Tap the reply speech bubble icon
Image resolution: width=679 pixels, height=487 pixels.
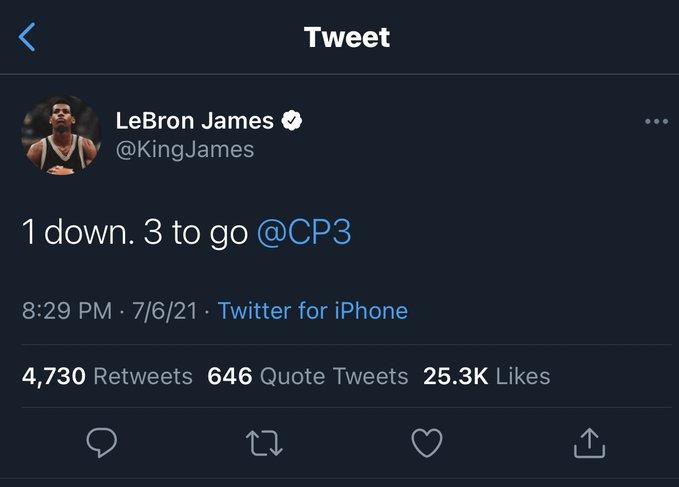pos(102,441)
